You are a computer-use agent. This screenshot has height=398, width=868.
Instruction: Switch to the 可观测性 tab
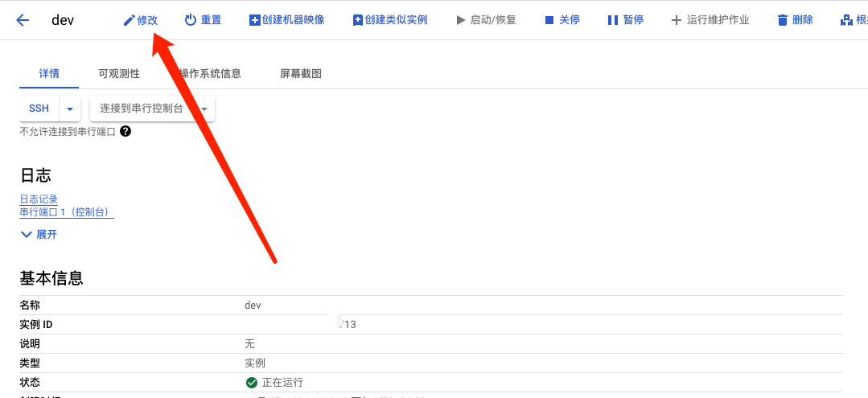pos(119,73)
